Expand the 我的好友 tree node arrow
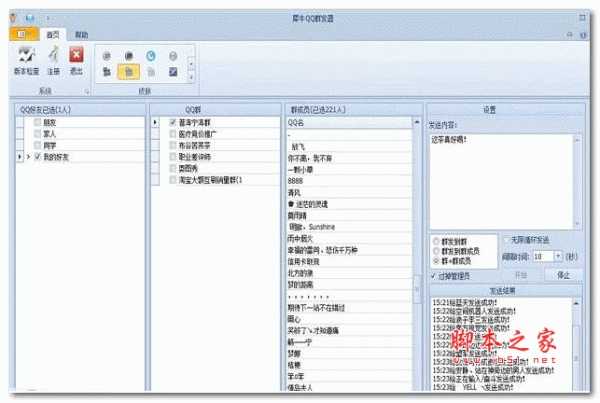Screen dimensions: 600x403 click(28, 157)
